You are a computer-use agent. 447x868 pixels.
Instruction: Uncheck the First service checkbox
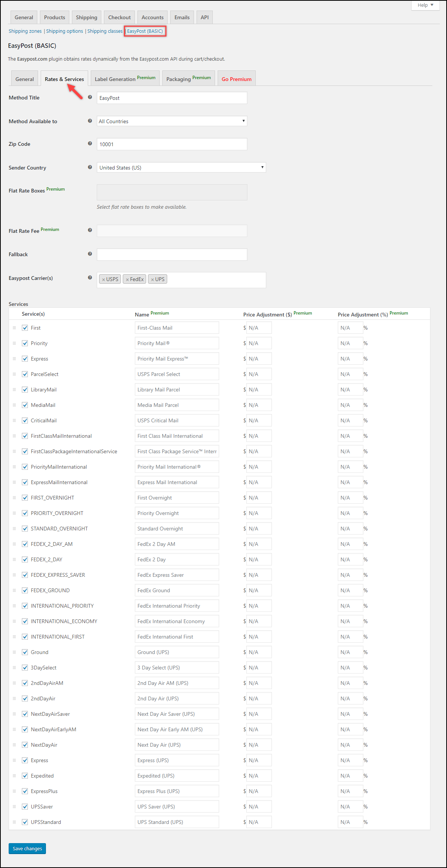(25, 328)
